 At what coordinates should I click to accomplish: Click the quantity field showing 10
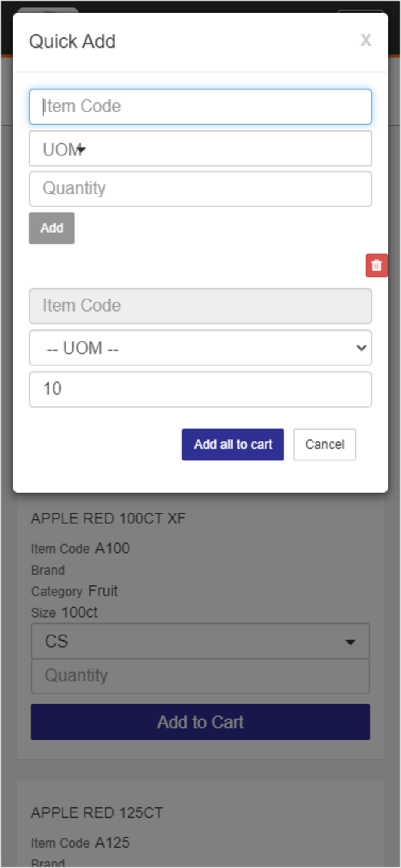coord(200,389)
